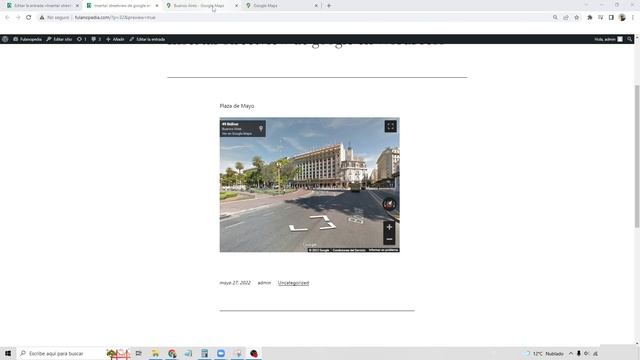The height and width of the screenshot is (360, 640).
Task: Open the Chrome three-dot menu
Action: tap(633, 18)
